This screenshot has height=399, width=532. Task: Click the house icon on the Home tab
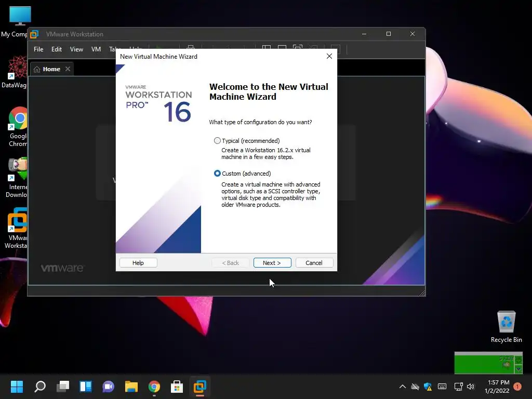tap(37, 69)
